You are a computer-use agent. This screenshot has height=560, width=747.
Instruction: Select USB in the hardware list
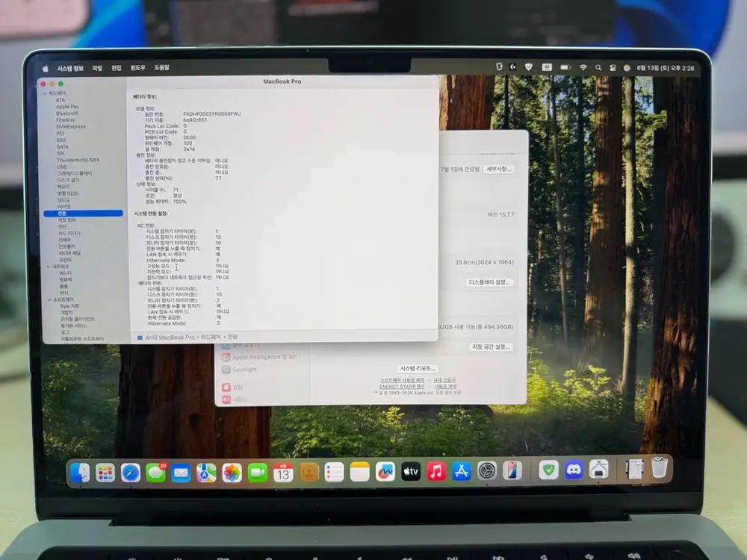coord(62,167)
